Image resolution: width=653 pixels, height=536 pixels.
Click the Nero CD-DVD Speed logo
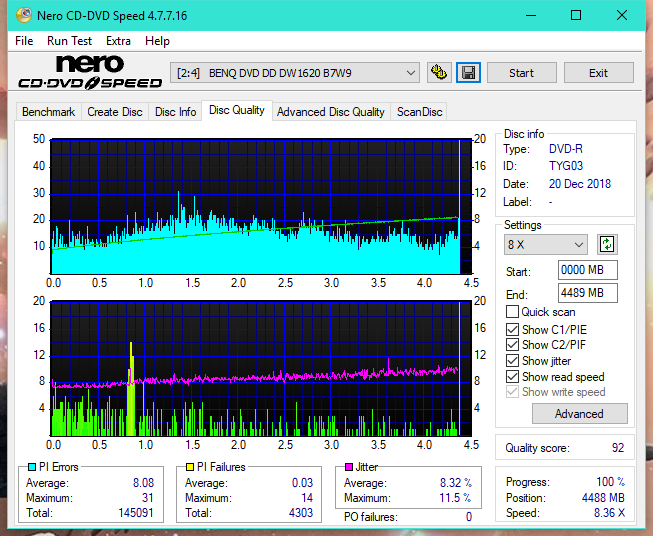(x=90, y=72)
